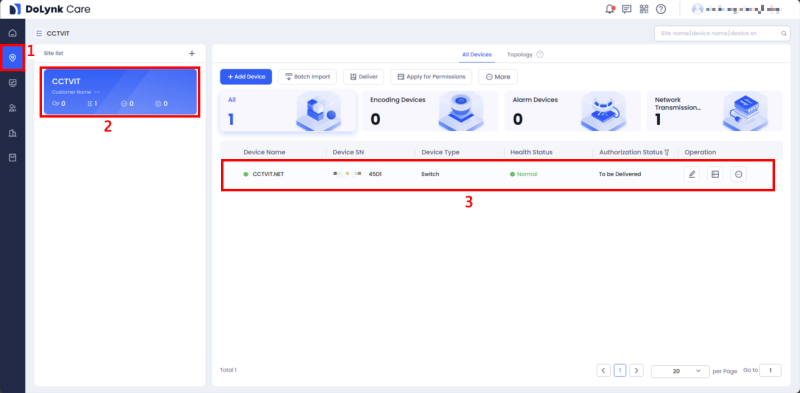This screenshot has width=800, height=393.
Task: Click the Total 1 count text
Action: click(228, 370)
